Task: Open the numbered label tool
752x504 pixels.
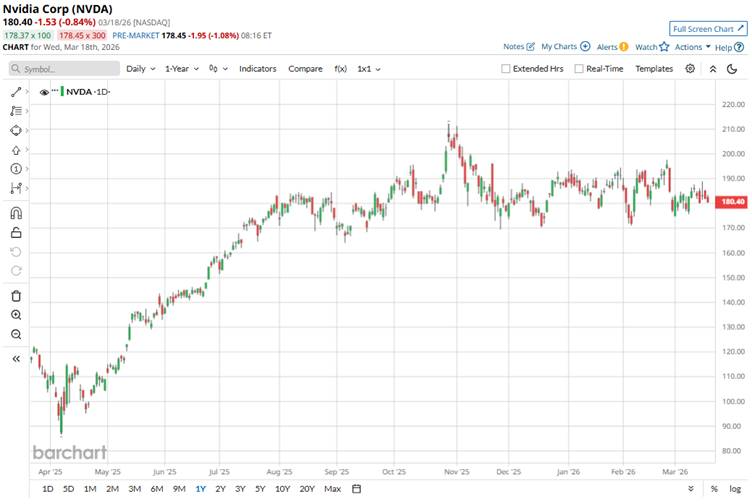Action: point(16,169)
